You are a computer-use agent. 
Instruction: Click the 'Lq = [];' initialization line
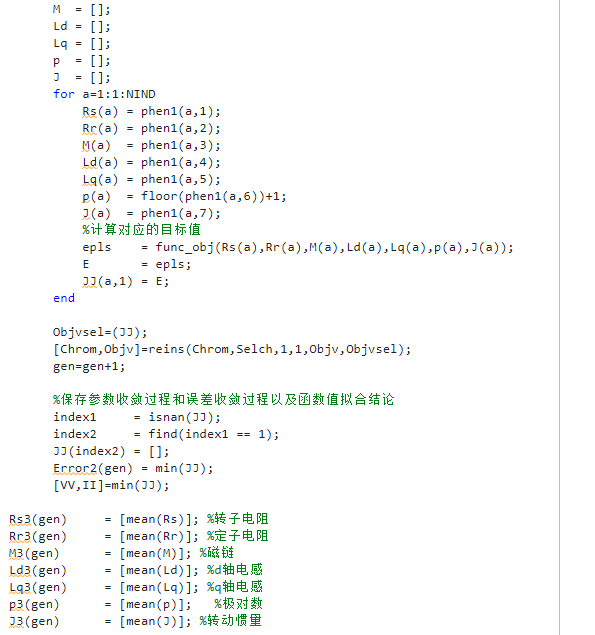tap(82, 44)
